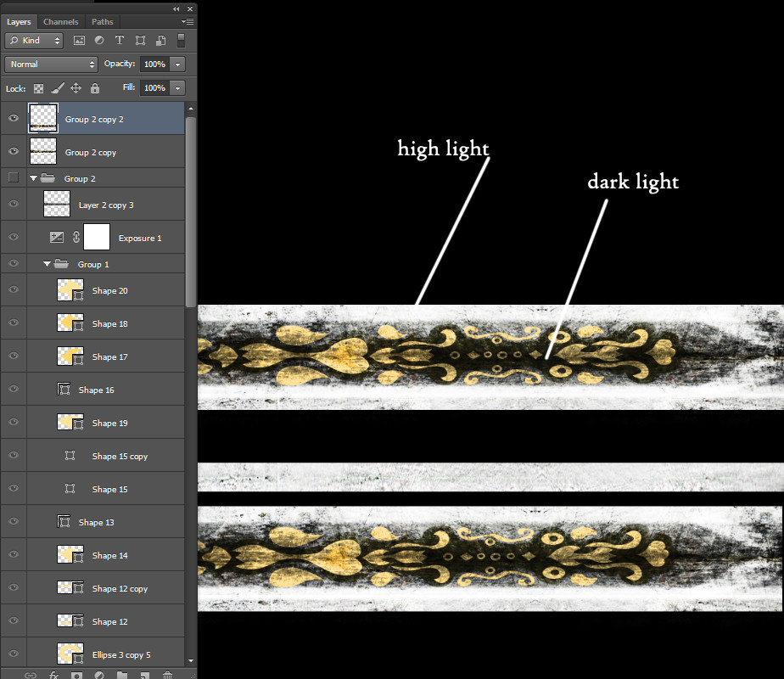The image size is (784, 679).
Task: Click Link layers icon at panel bottom
Action: (x=31, y=675)
